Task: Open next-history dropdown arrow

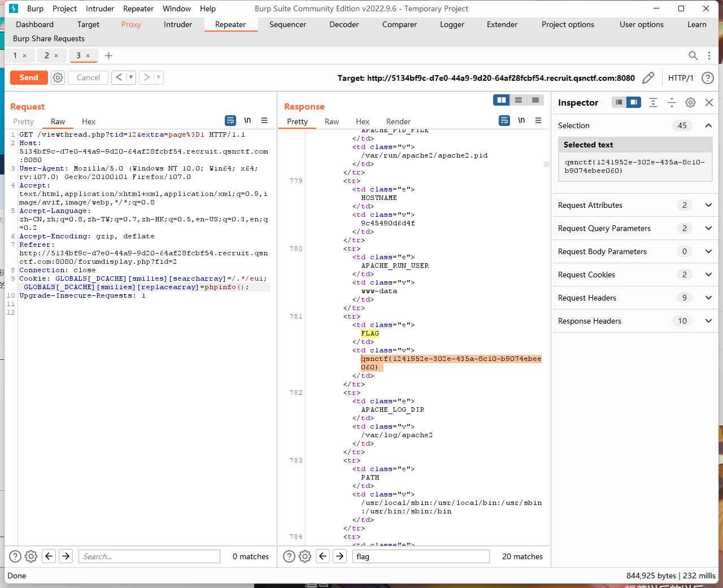Action: (x=159, y=77)
